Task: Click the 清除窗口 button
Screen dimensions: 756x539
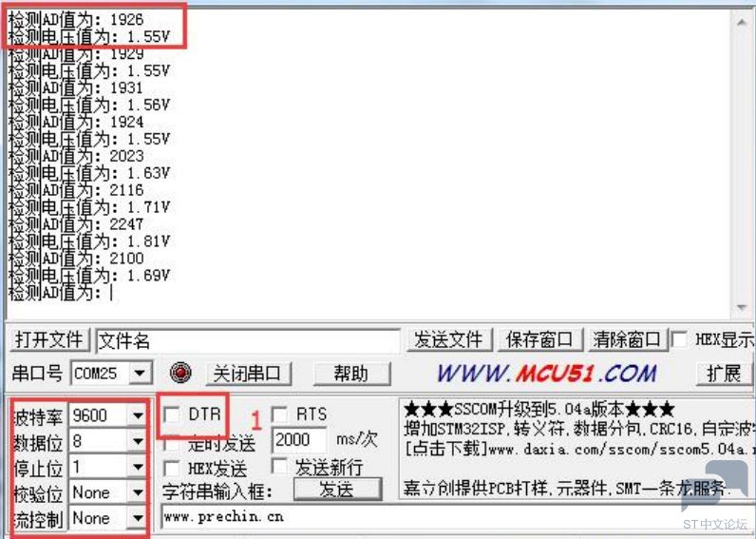Action: coord(626,339)
